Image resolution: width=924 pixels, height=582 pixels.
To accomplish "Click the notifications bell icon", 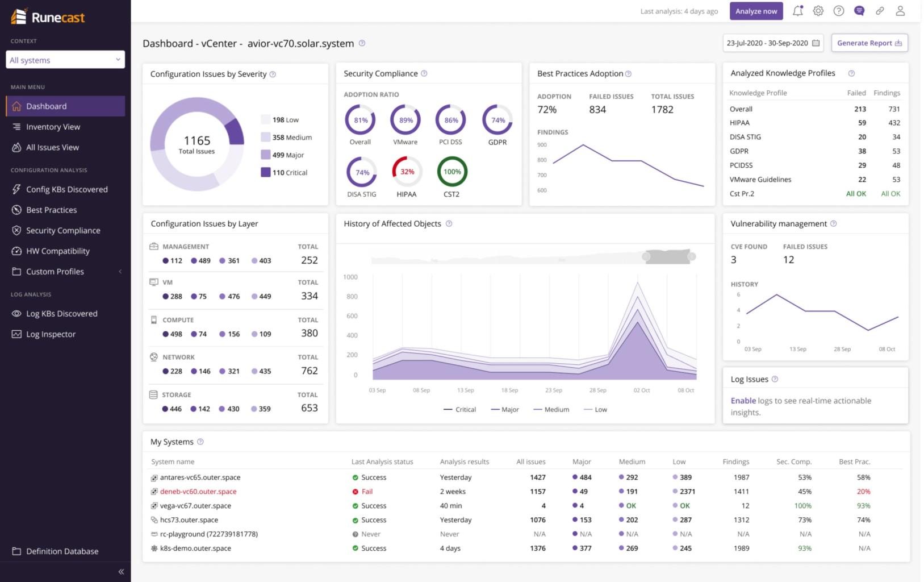I will pyautogui.click(x=797, y=11).
